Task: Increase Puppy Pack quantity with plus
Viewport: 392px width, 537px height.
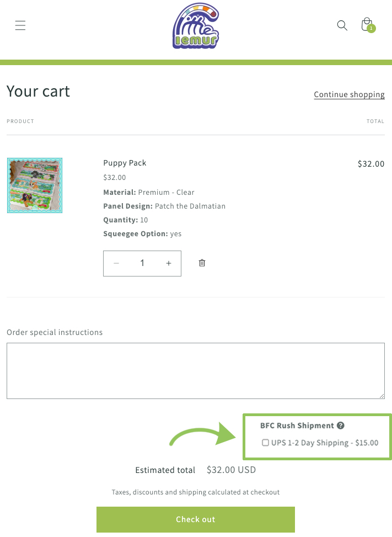Action: pyautogui.click(x=169, y=263)
